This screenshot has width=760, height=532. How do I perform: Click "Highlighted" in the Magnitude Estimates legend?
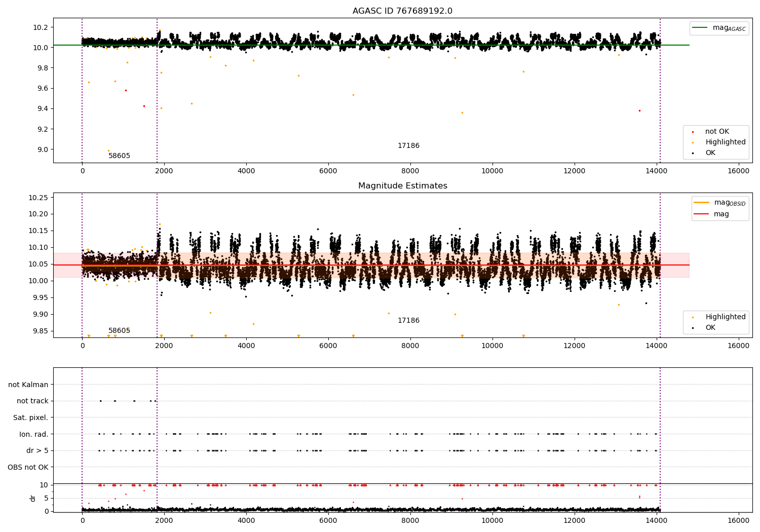[726, 317]
